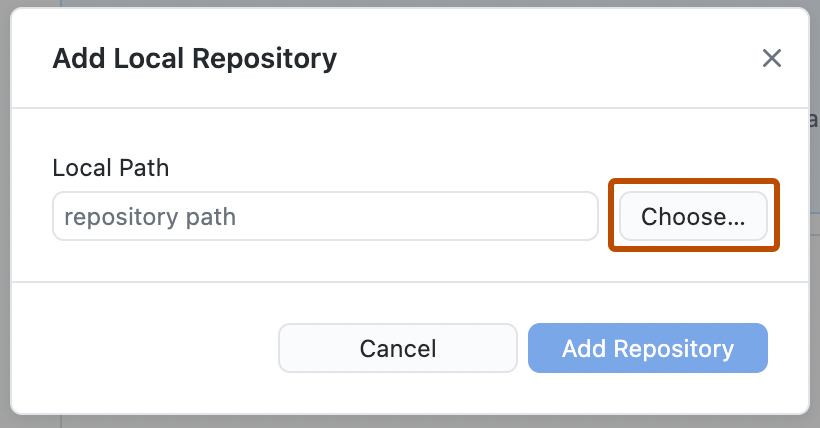
Task: Submit the dialog using Add Repository
Action: pos(647,348)
